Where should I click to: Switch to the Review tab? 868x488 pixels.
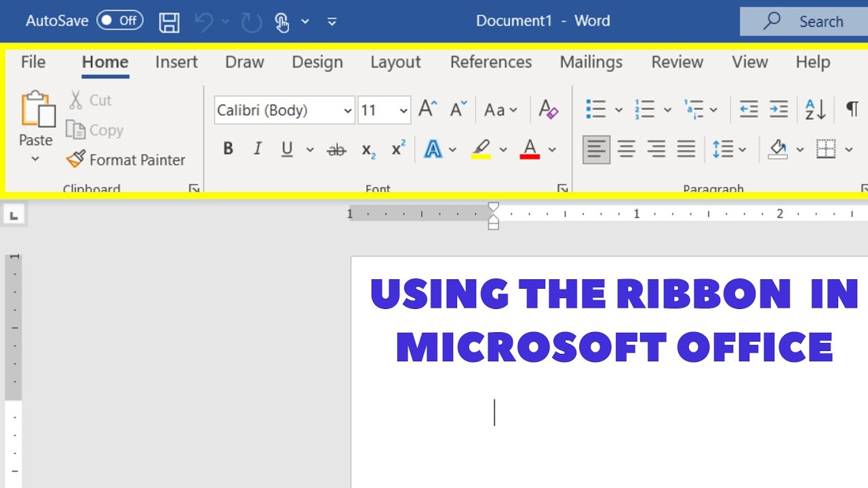pos(677,62)
